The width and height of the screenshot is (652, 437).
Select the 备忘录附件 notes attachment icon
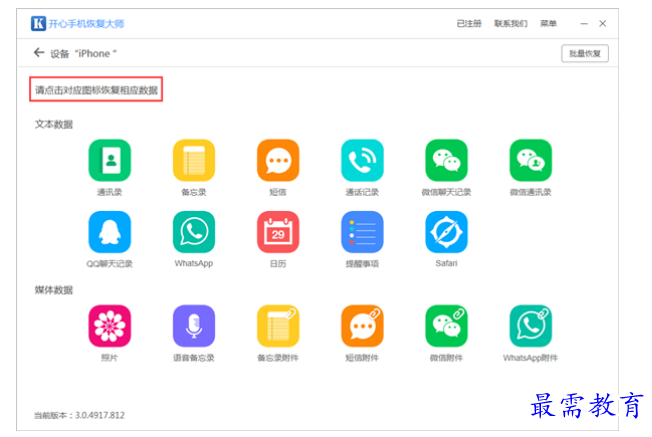tap(278, 326)
